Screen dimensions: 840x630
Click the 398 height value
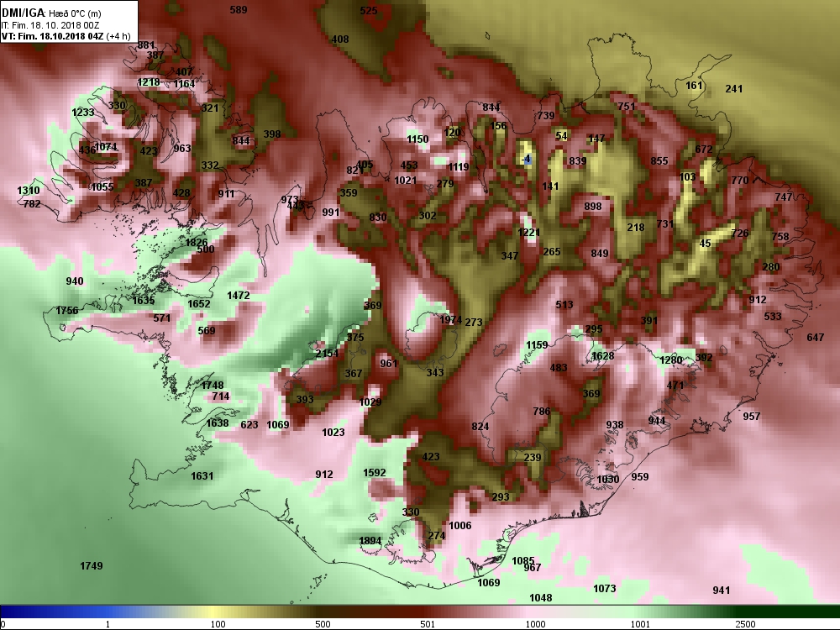(x=272, y=134)
